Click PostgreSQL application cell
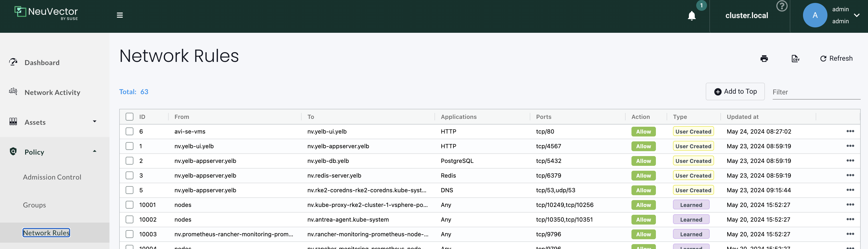This screenshot has width=868, height=249. 457,161
